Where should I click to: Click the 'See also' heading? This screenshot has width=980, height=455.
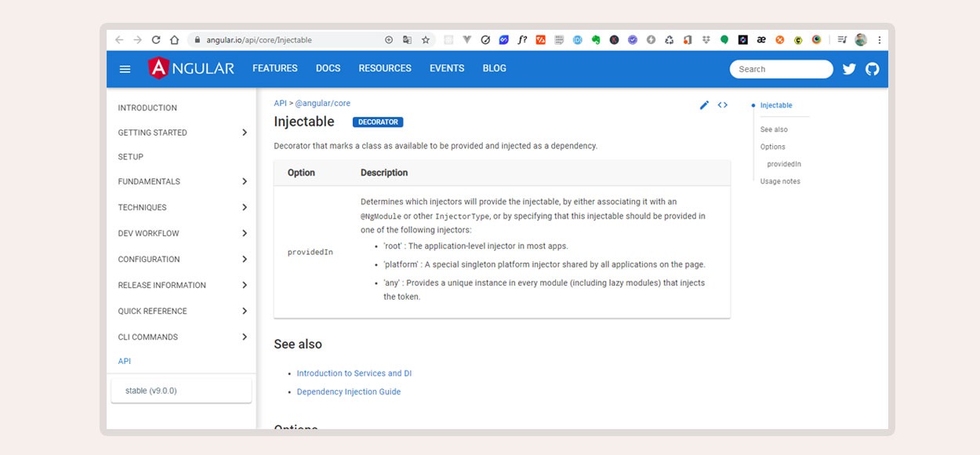(298, 344)
